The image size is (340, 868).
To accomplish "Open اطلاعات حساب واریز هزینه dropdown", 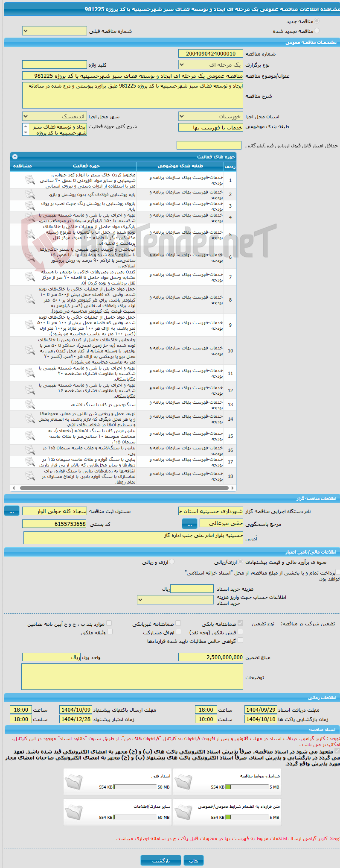I will [175, 600].
